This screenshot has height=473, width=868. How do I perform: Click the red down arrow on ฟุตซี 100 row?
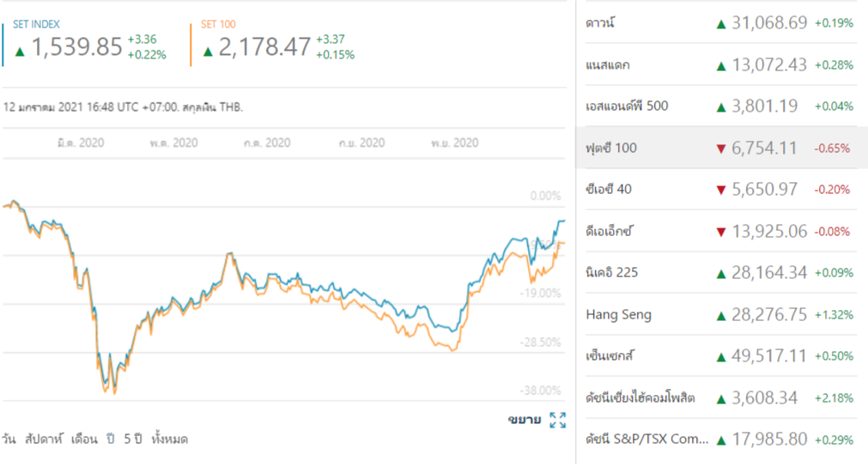[x=720, y=149]
